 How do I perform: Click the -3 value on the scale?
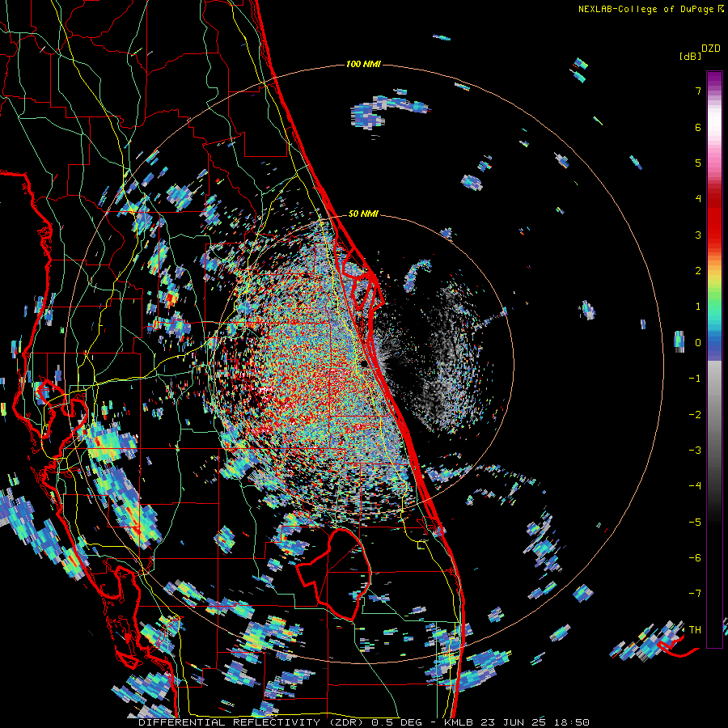click(695, 451)
